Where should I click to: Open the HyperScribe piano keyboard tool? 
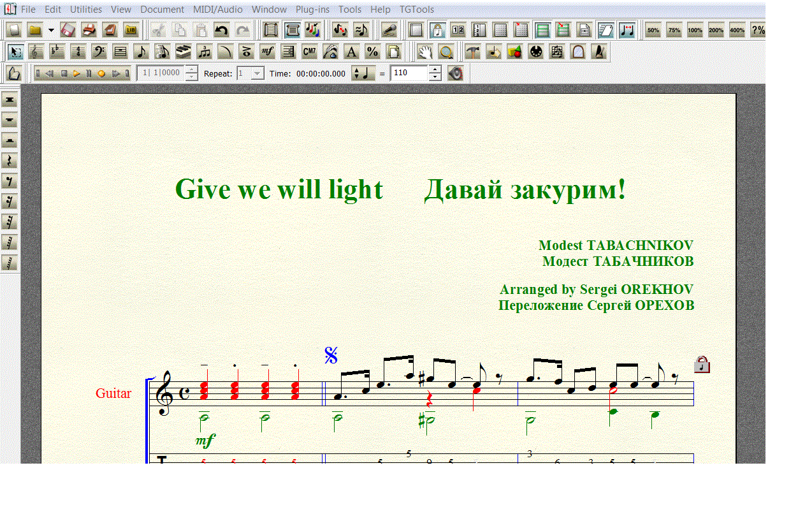pyautogui.click(x=183, y=52)
